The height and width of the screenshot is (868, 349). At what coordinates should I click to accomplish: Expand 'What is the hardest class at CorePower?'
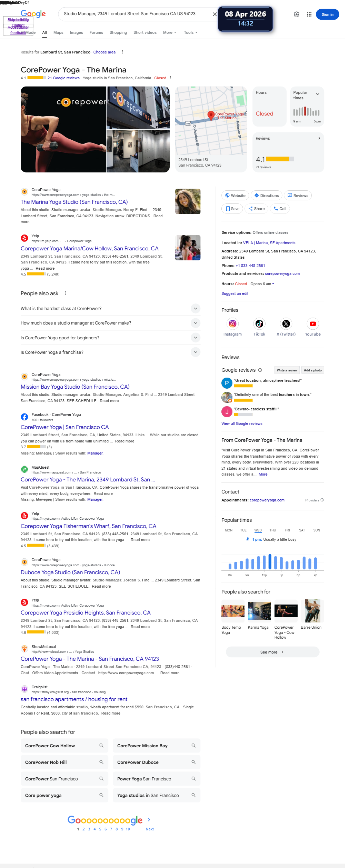pos(195,309)
